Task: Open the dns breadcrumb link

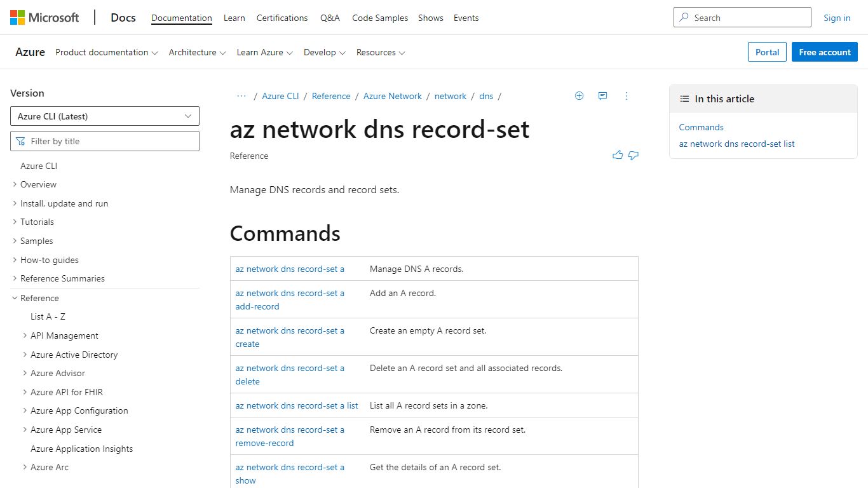Action: (x=486, y=96)
